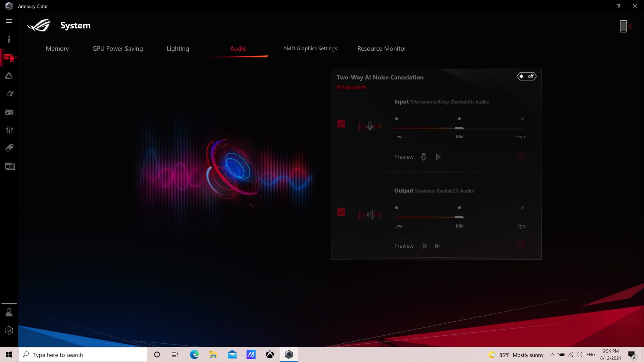Toggle Two-Way AI Noise Cancelation switch
This screenshot has width=644, height=362.
click(526, 76)
